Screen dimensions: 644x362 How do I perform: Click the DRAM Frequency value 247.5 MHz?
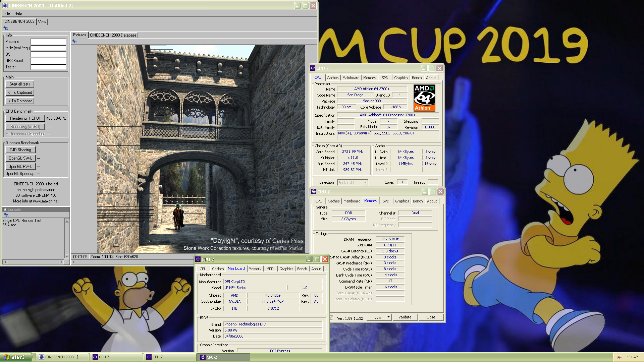[390, 239]
